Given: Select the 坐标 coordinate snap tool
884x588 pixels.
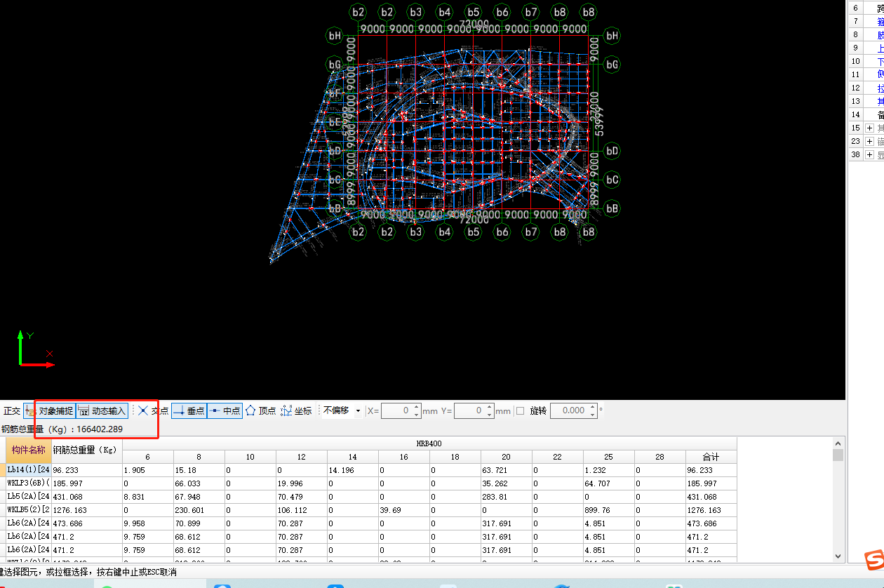Looking at the screenshot, I should (296, 411).
